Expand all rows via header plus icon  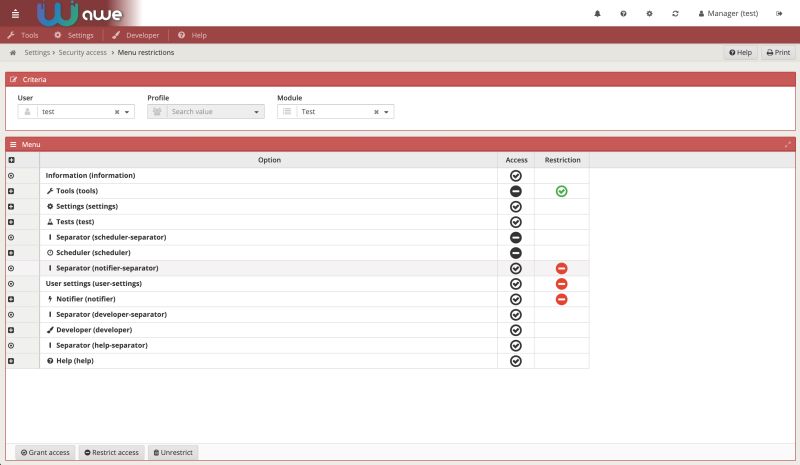[x=11, y=160]
